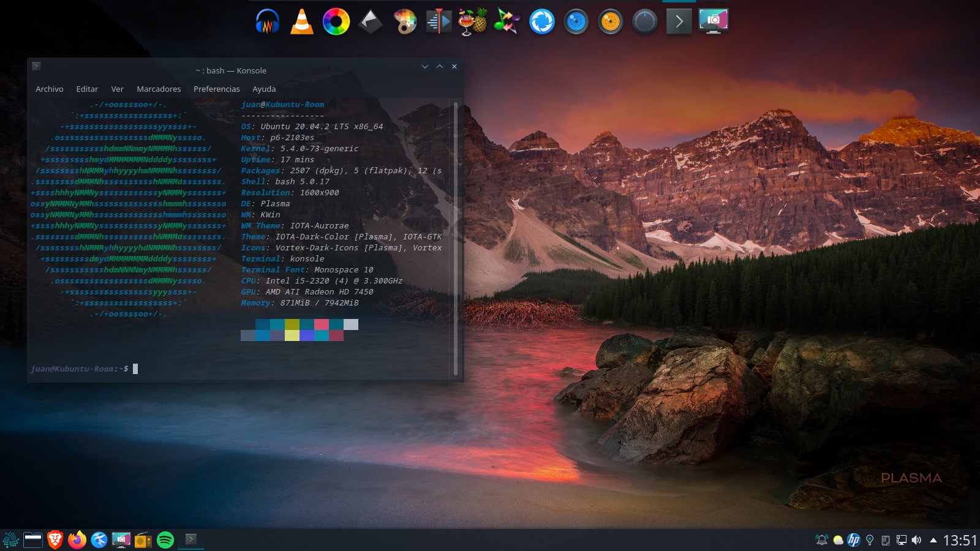
Task: Expand hidden system tray icons arrow
Action: [933, 540]
